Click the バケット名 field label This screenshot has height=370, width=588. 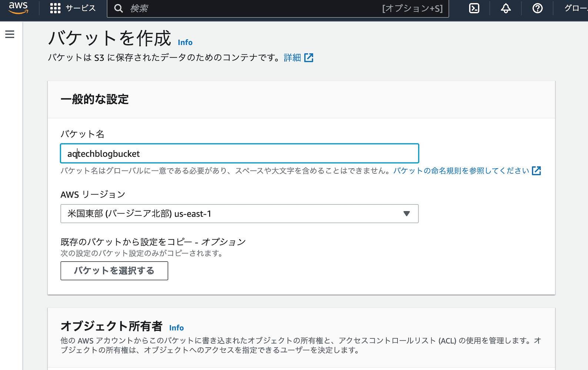(x=82, y=134)
